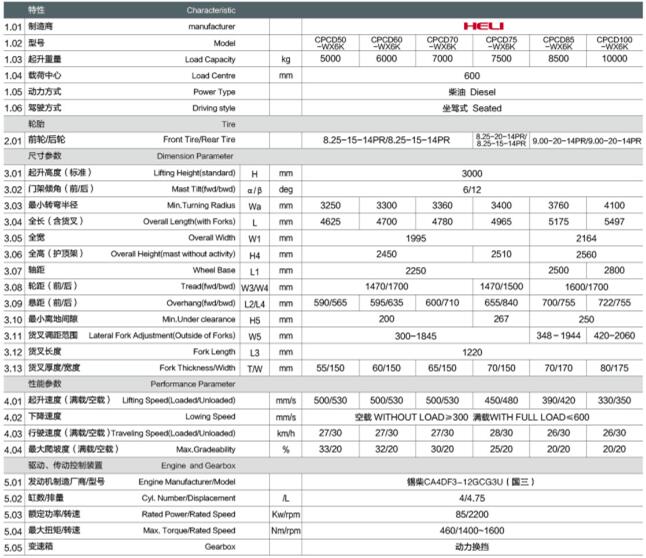The width and height of the screenshot is (646, 558).
Task: Click the 6/12 mast tilt value
Action: [x=472, y=189]
